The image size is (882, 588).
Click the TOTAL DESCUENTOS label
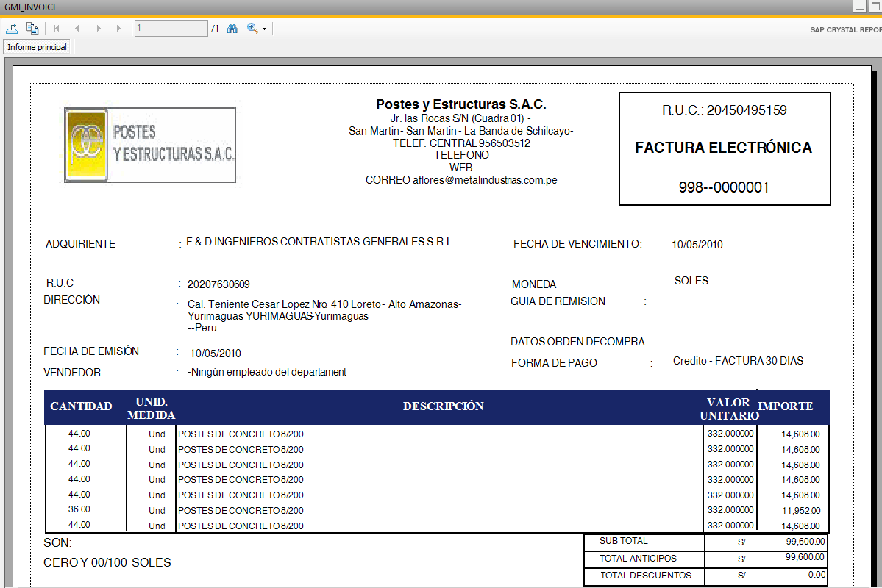tap(646, 575)
